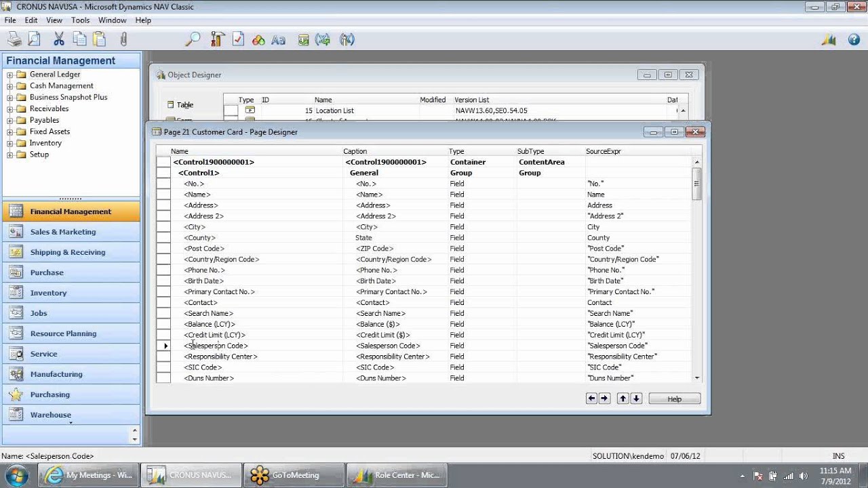
Task: Open the Shipping & Receiving navigation menu
Action: click(x=71, y=252)
